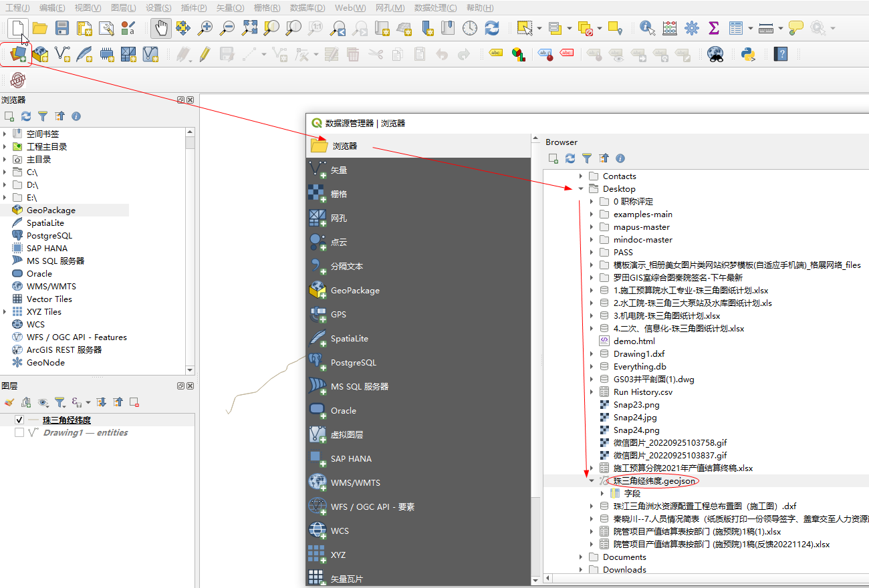Screen dimensions: 869x588
Task: Click the Save Project floppy disk icon
Action: pos(62,27)
